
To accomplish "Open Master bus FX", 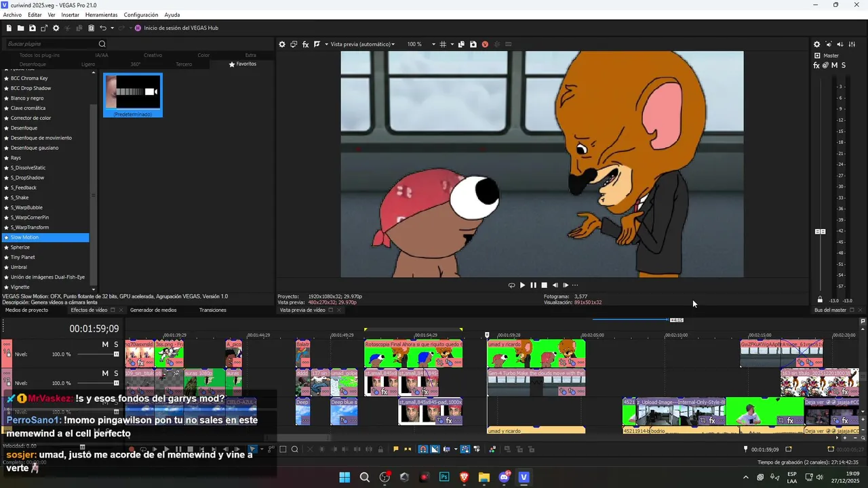I will point(817,65).
